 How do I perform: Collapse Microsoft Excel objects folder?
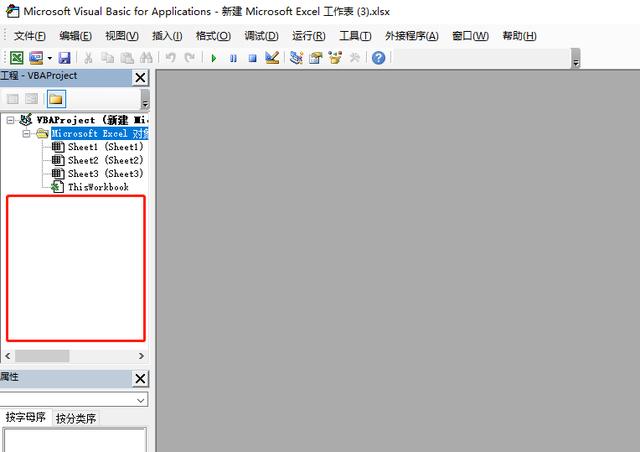(x=27, y=133)
